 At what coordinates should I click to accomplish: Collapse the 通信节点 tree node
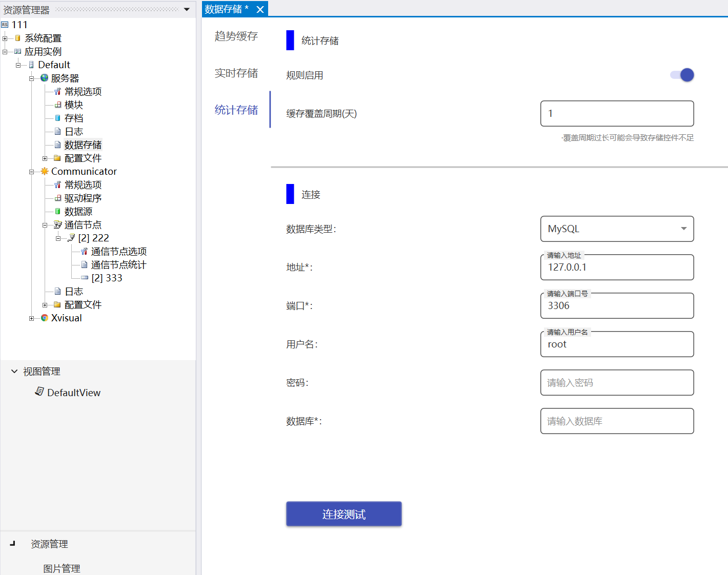tap(45, 225)
